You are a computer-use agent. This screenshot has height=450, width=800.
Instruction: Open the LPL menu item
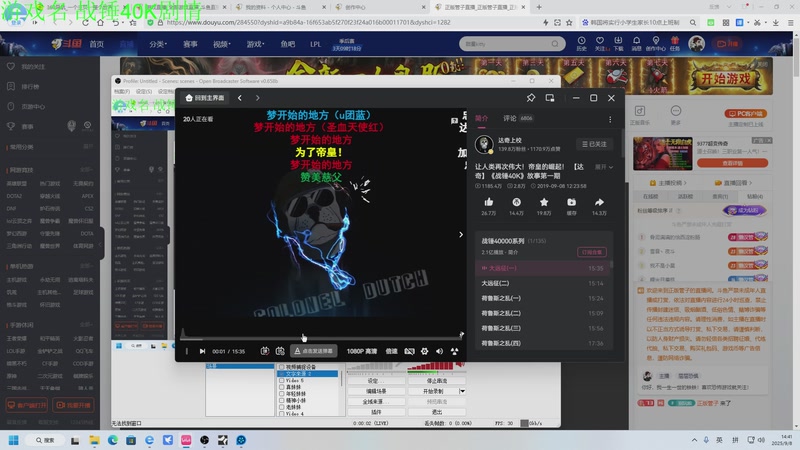point(315,44)
